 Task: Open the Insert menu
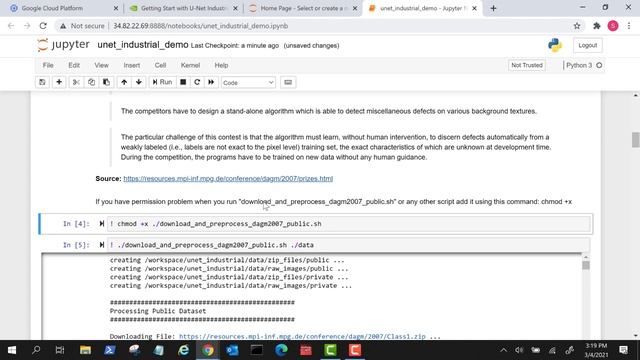(x=131, y=65)
